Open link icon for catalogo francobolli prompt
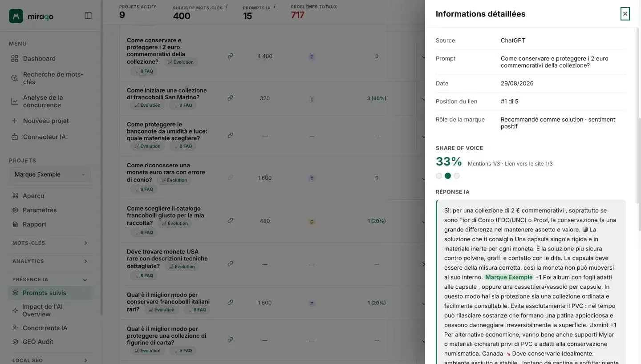Viewport: 641px width, 364px height. pos(230,221)
